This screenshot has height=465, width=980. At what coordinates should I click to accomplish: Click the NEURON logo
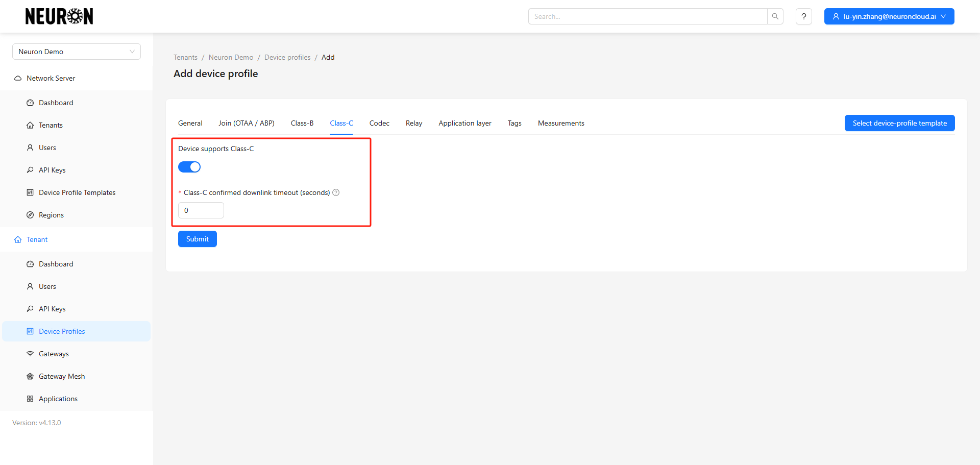coord(59,16)
